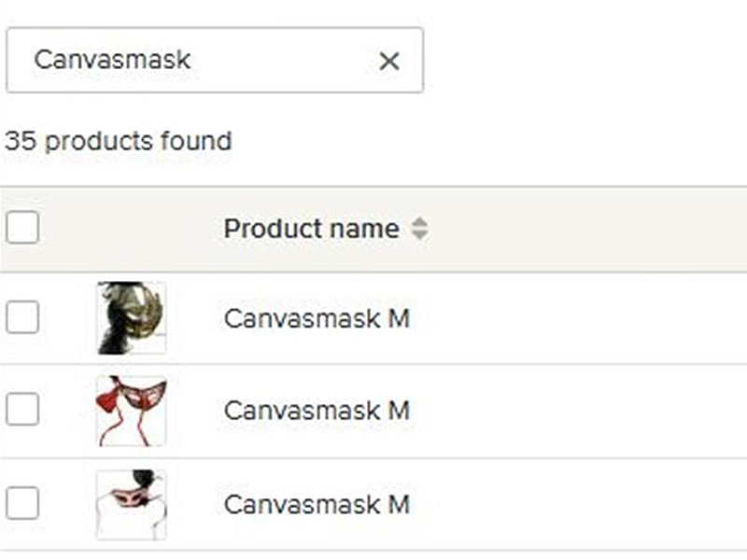Viewport: 747px width, 560px height.
Task: Open Canvasmask M next to the gold helmet image
Action: click(317, 319)
